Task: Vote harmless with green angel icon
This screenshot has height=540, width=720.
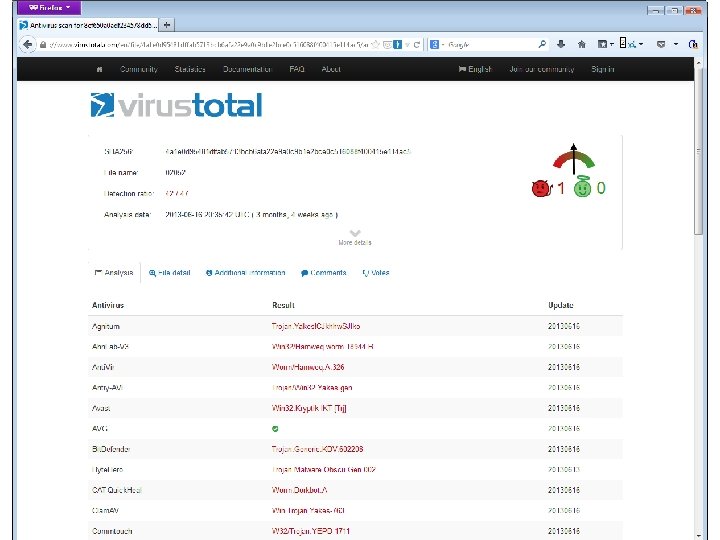Action: coord(583,187)
